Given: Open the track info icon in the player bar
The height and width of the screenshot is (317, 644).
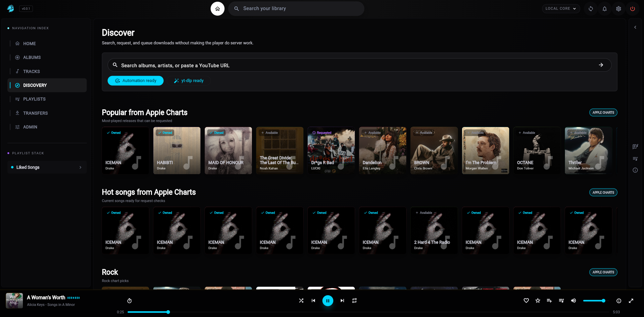Looking at the screenshot, I should click(619, 301).
